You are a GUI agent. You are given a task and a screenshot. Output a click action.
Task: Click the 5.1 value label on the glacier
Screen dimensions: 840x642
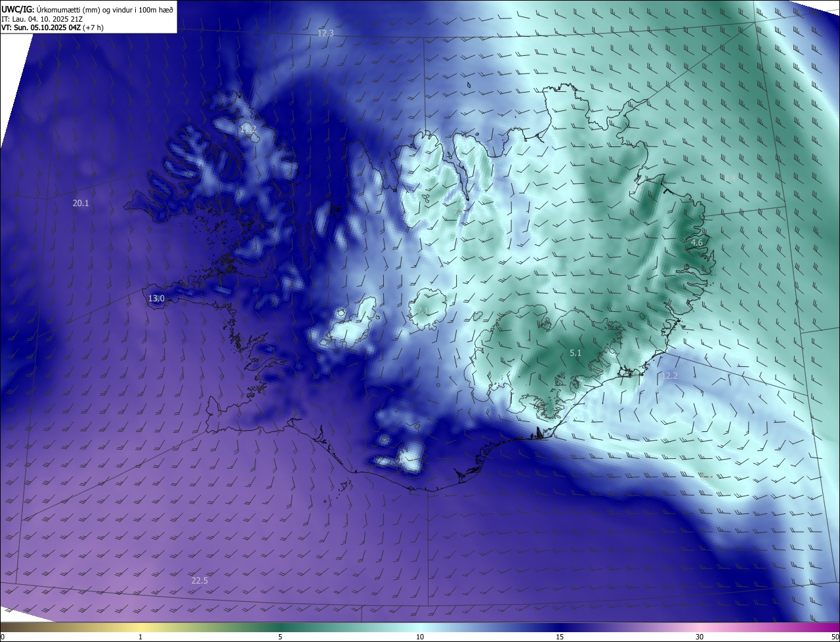click(576, 353)
